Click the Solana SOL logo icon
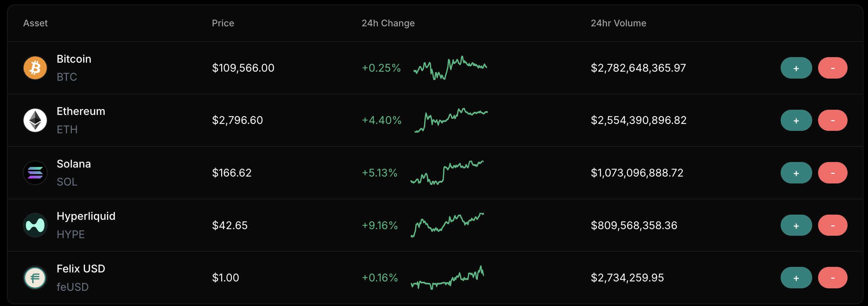The height and width of the screenshot is (306, 868). click(35, 172)
